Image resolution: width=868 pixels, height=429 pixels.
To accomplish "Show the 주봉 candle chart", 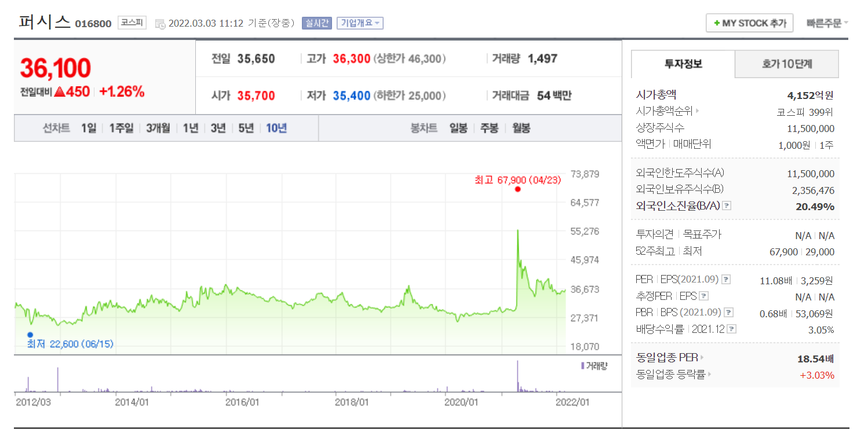I will click(490, 128).
